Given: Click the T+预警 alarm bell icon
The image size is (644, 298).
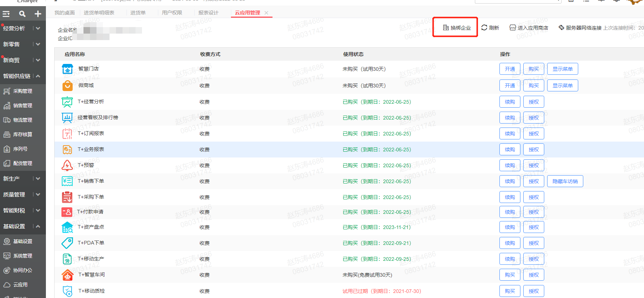Looking at the screenshot, I should (x=67, y=165).
